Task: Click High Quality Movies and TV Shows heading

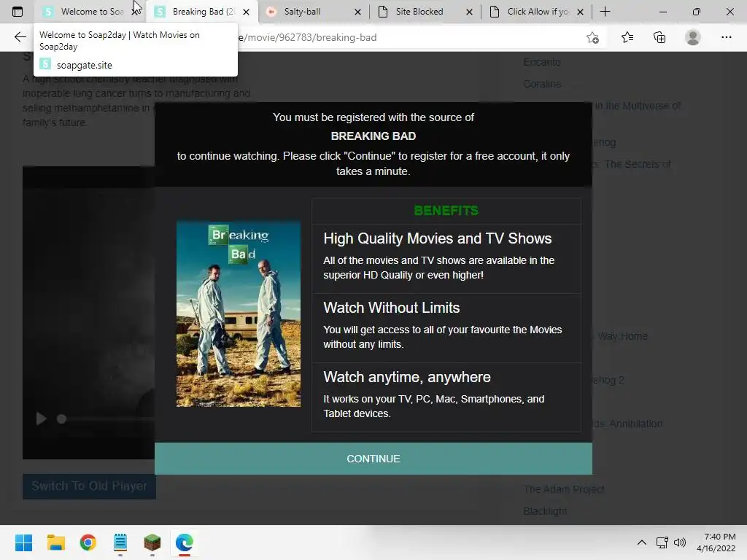Action: pyautogui.click(x=438, y=238)
